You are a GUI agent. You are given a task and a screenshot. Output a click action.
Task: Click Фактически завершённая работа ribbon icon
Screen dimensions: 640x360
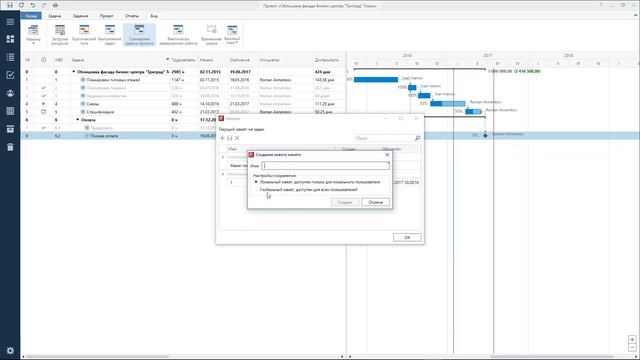click(178, 34)
